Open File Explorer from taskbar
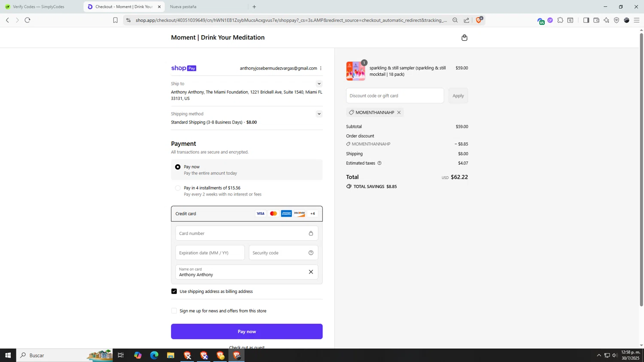 pyautogui.click(x=170, y=355)
